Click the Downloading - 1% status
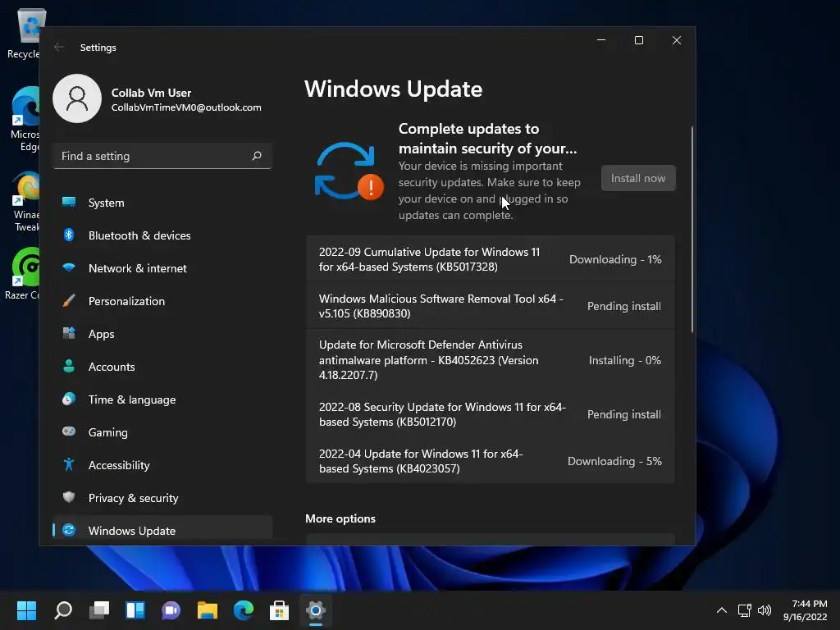 coord(615,259)
